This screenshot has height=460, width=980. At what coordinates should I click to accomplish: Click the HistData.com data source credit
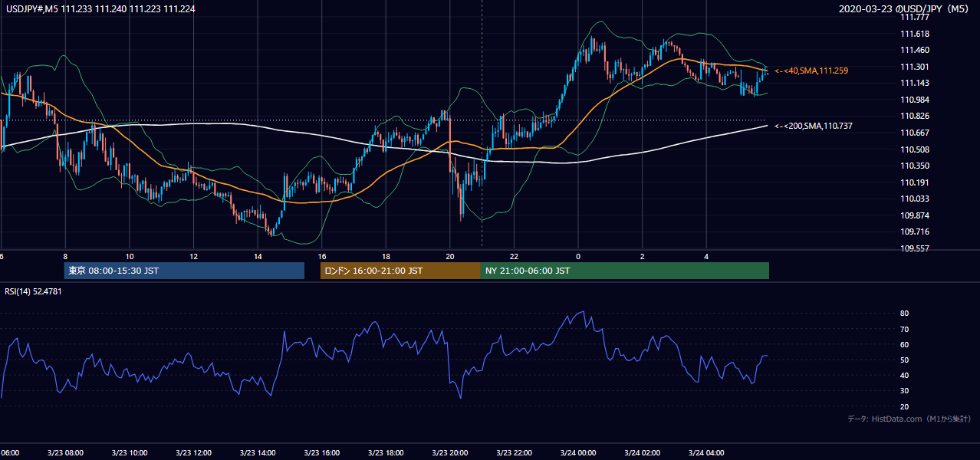(909, 419)
